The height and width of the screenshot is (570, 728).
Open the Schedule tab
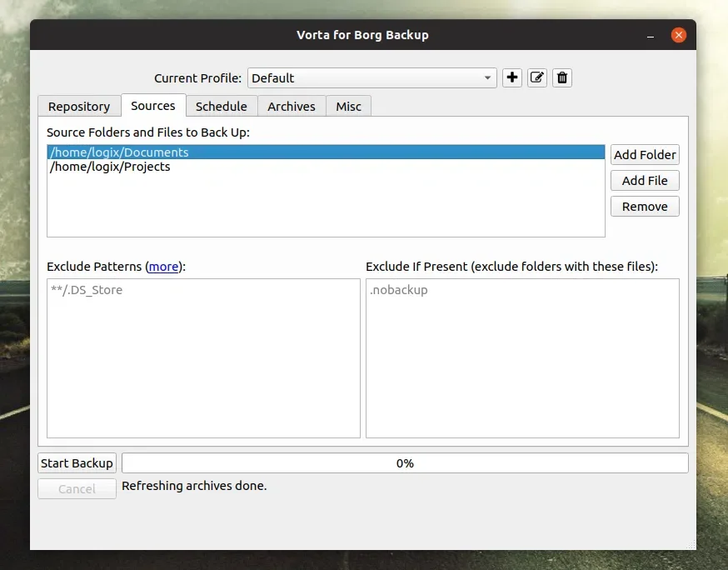pos(221,106)
